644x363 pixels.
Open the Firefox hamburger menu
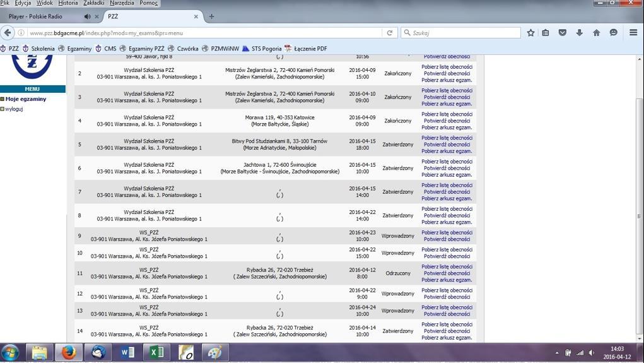[x=633, y=32]
